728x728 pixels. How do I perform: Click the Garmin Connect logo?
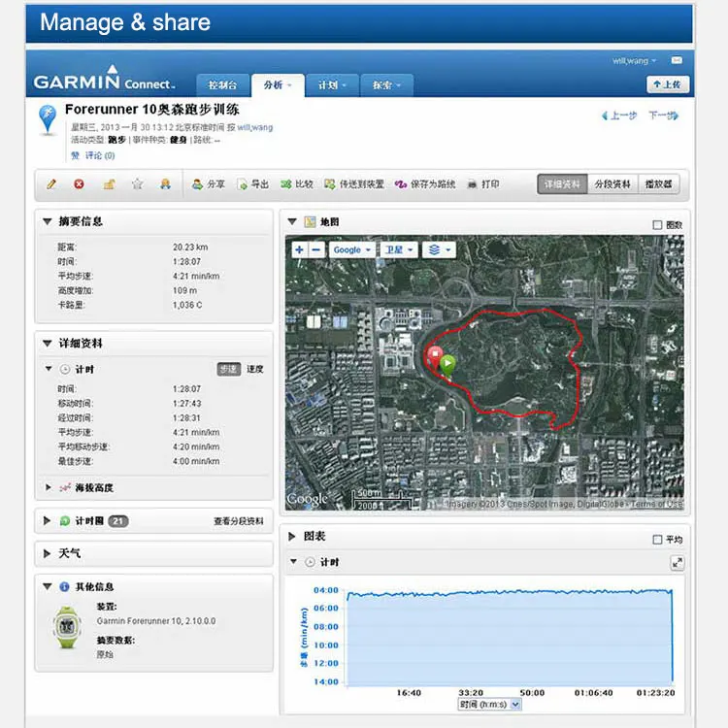[x=104, y=78]
